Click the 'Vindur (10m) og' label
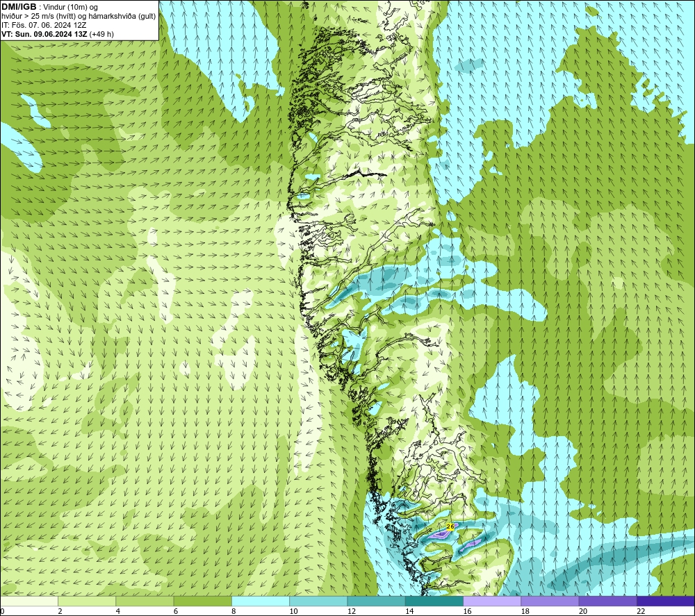The image size is (695, 616). tap(71, 8)
